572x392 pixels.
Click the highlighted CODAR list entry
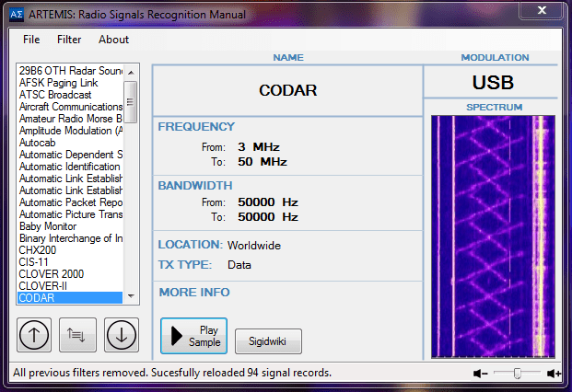70,298
